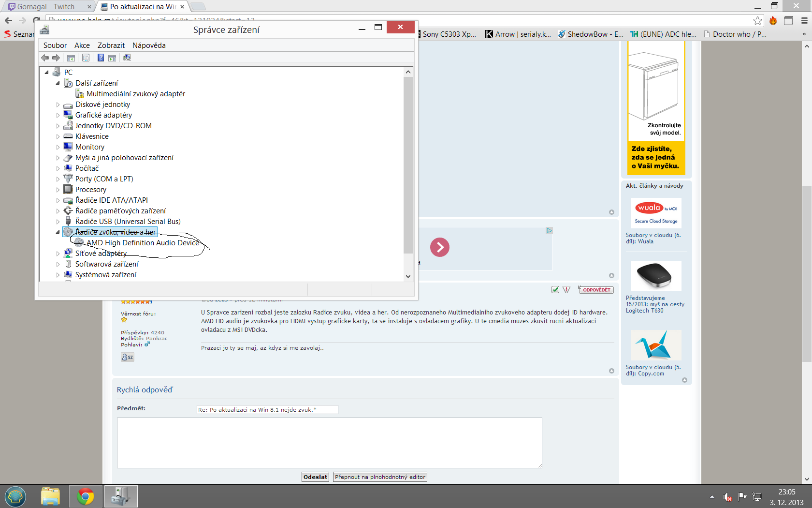This screenshot has width=812, height=508.
Task: Click the muted volume tray icon
Action: [727, 497]
